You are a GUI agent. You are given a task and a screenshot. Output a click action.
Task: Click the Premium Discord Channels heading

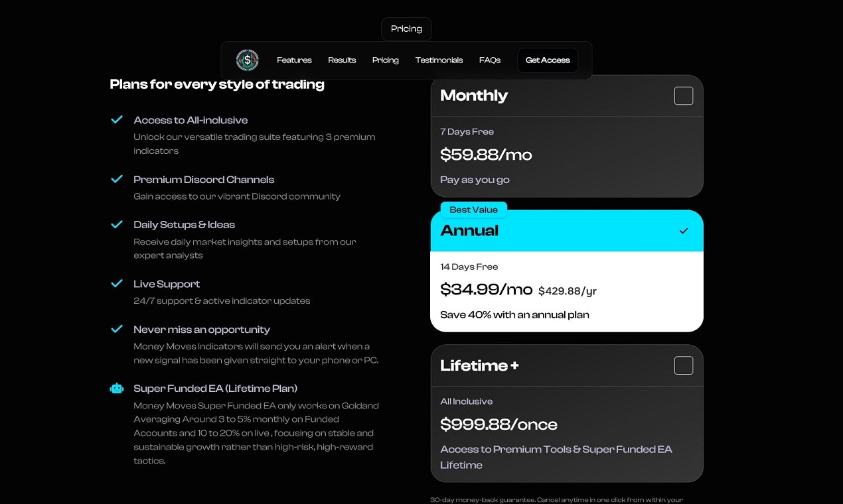(204, 179)
